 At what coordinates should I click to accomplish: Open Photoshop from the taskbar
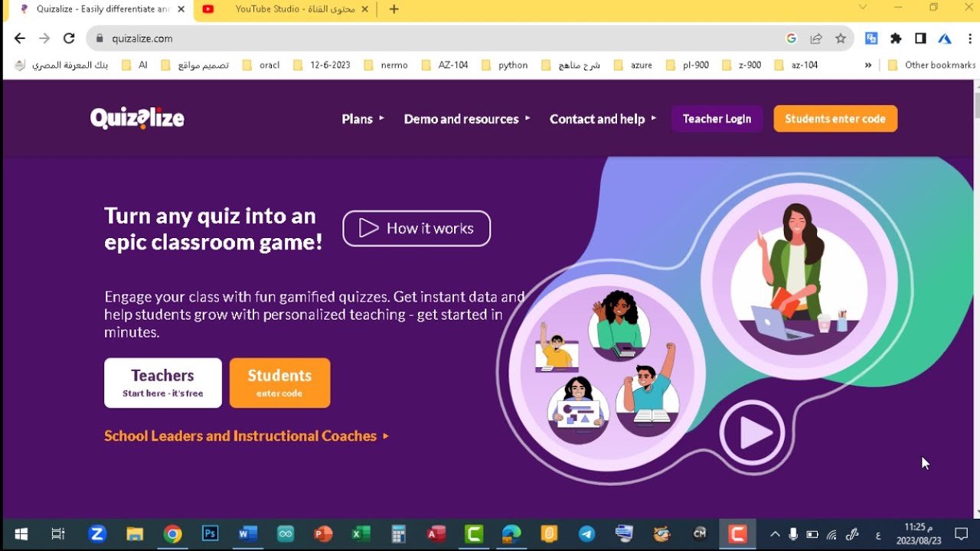[210, 534]
